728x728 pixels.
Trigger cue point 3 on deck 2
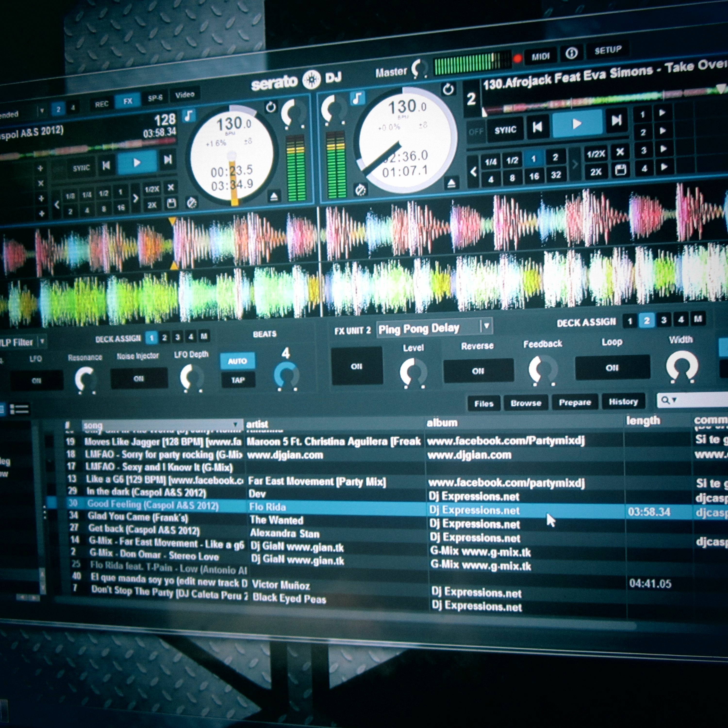[663, 149]
